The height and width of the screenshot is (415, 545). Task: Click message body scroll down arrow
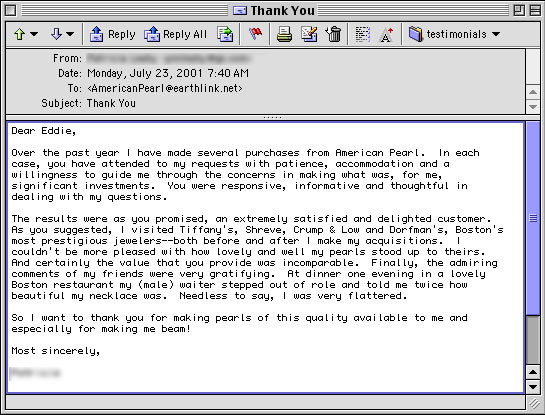coord(533,386)
